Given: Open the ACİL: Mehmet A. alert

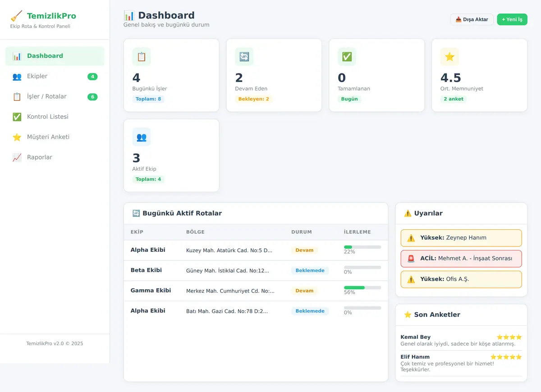Looking at the screenshot, I should pos(461,259).
